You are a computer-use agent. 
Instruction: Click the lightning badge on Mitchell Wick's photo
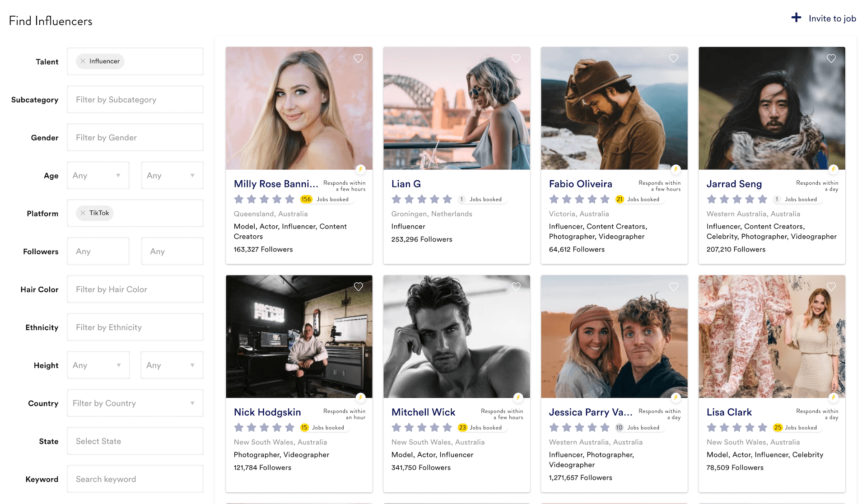(518, 397)
